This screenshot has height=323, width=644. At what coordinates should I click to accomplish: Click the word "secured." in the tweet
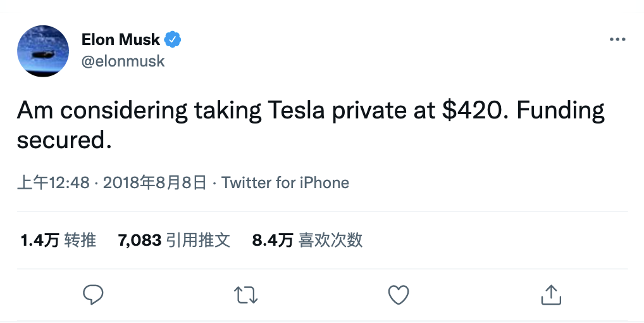[64, 140]
